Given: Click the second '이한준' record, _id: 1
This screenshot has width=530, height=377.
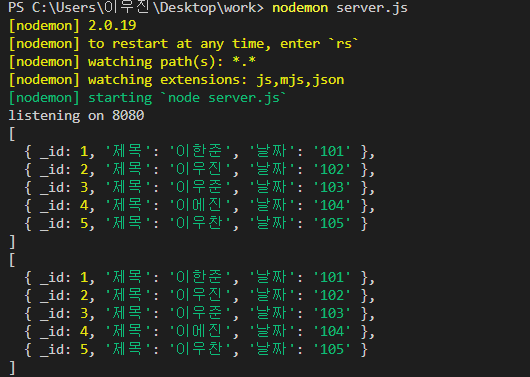Looking at the screenshot, I should 199,278.
